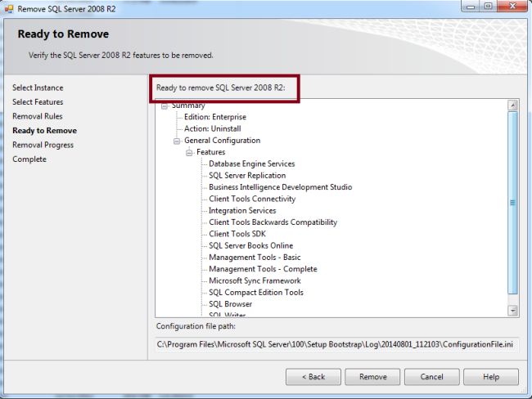The width and height of the screenshot is (532, 399).
Task: Select SQL Compact Edition Tools item
Action: pos(256,293)
